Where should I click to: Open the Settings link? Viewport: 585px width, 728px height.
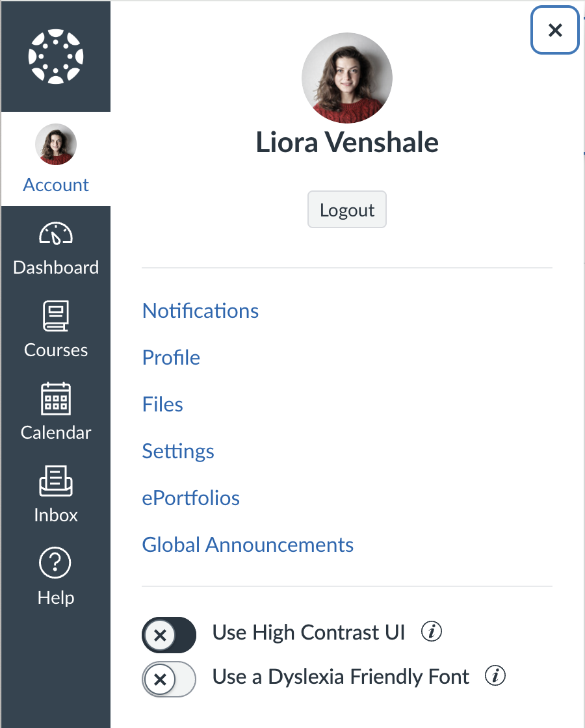pyautogui.click(x=178, y=451)
